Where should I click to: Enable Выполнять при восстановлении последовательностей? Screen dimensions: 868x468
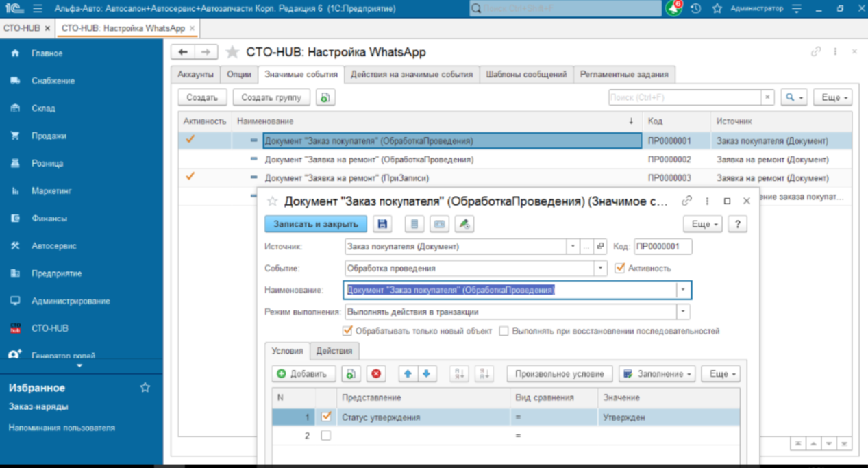point(504,331)
